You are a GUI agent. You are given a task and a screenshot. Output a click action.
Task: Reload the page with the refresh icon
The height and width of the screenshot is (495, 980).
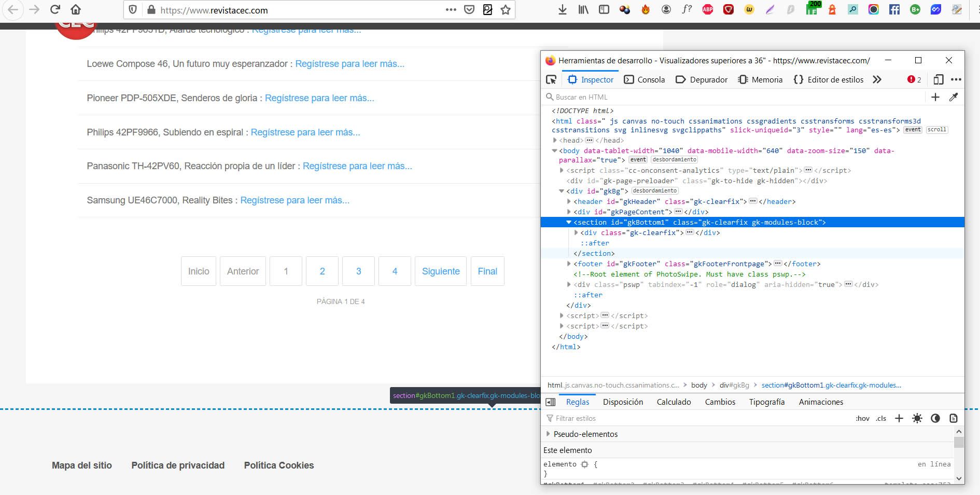55,10
